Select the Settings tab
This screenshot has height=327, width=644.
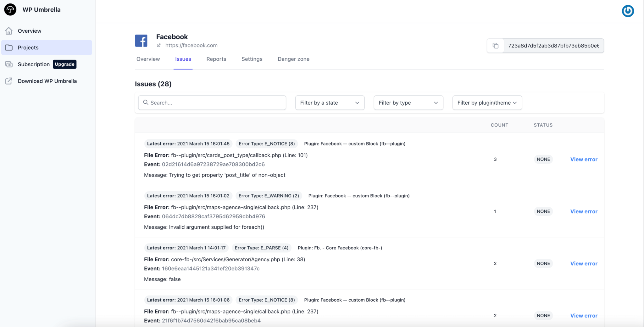click(252, 59)
